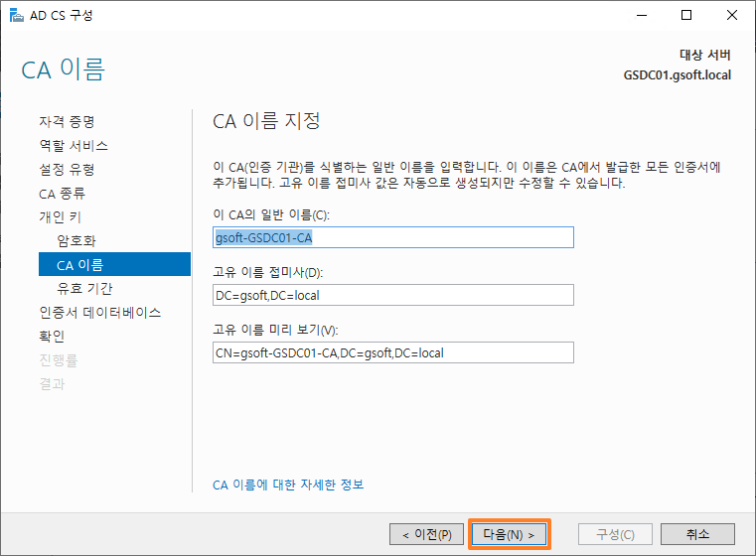Go to the 암호화 sub-step
This screenshot has height=556, width=756.
click(x=76, y=240)
